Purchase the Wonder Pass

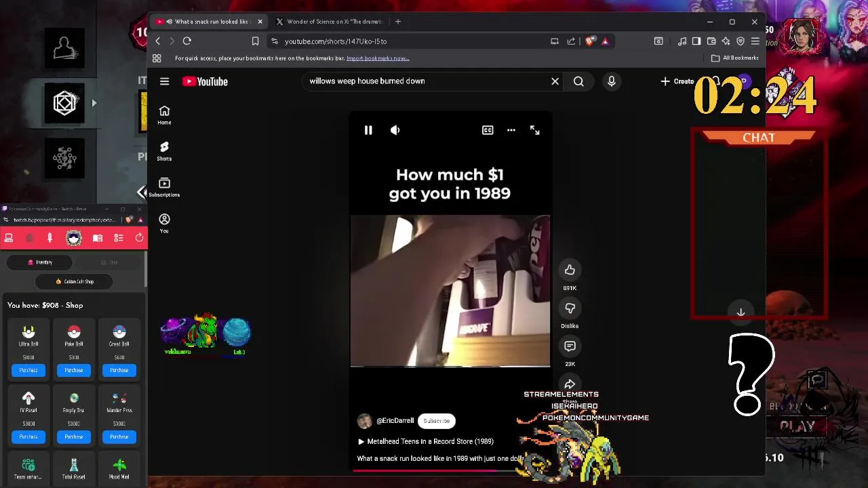coord(119,436)
